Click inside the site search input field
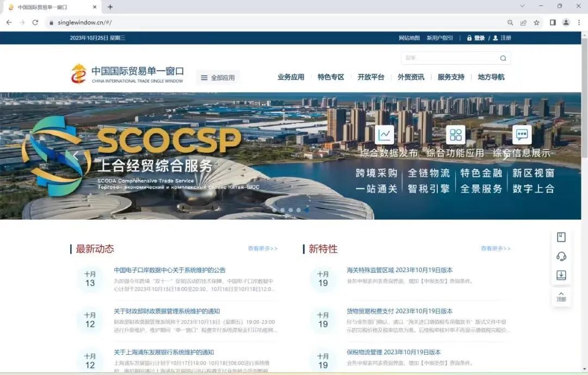Screen dimensions: 588x375 click(449, 58)
